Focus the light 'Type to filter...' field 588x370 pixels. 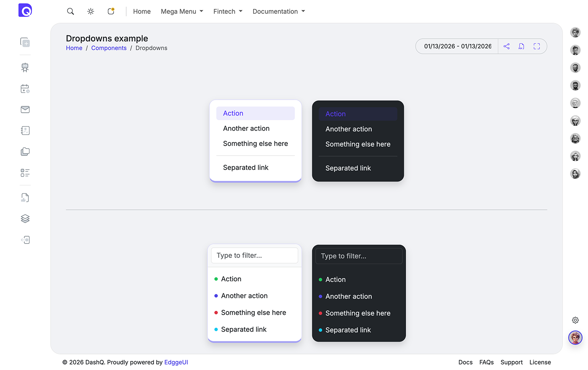255,256
